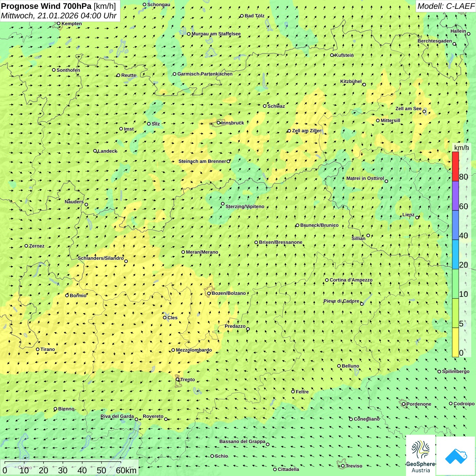Click the 'Schlanders/Silandro' label

(101, 258)
